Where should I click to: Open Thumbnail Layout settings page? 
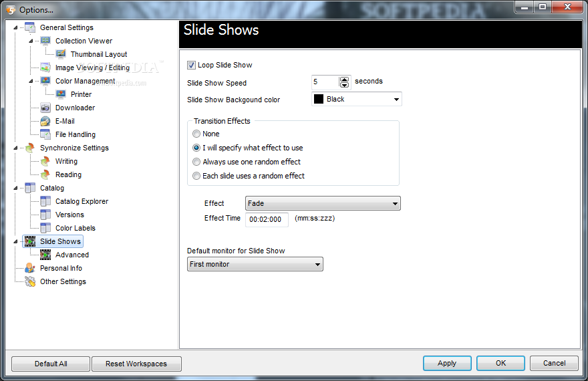pyautogui.click(x=99, y=54)
